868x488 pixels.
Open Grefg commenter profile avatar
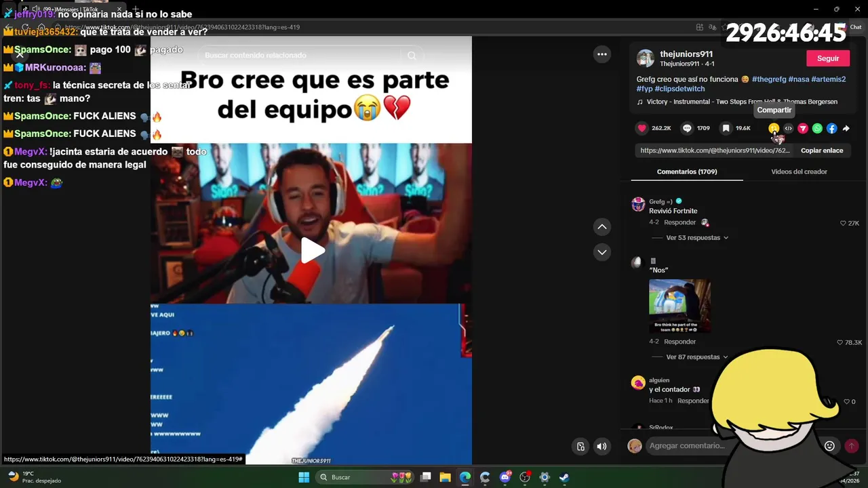tap(638, 205)
